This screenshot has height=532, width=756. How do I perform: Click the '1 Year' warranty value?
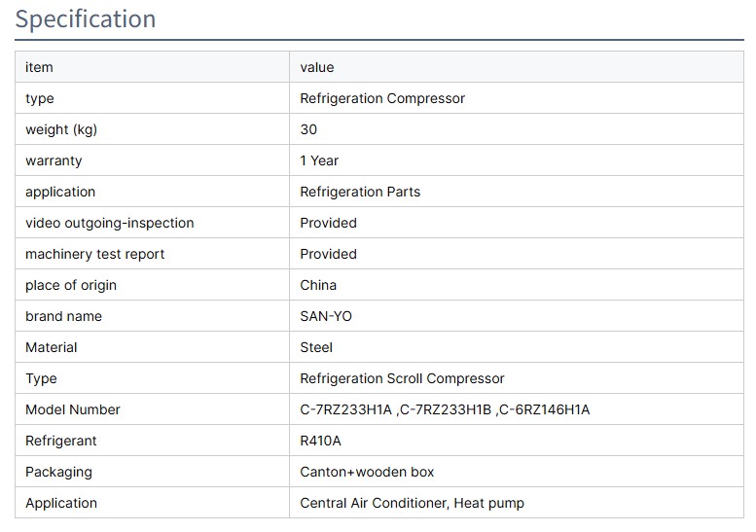click(319, 160)
